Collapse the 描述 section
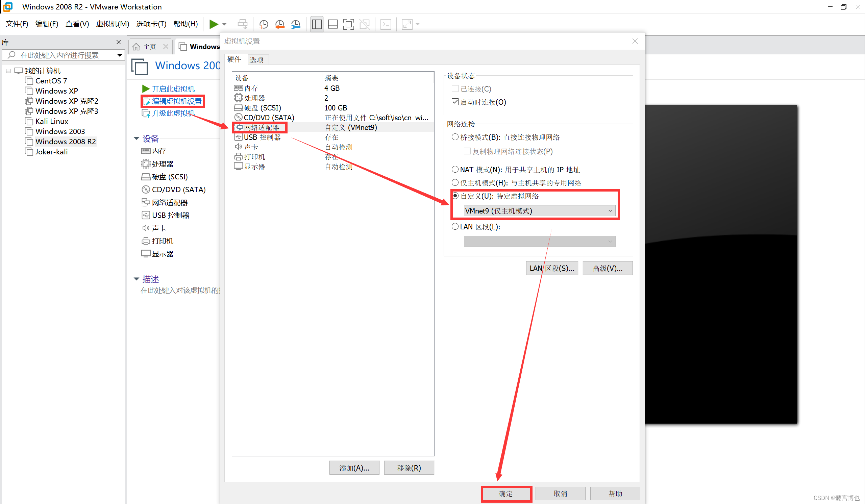The image size is (865, 504). tap(136, 279)
